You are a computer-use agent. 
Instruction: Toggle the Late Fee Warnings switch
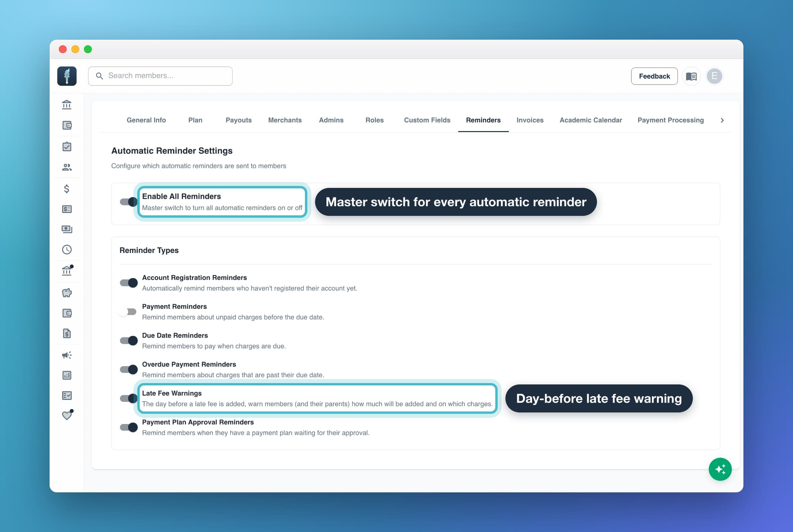[x=129, y=398]
